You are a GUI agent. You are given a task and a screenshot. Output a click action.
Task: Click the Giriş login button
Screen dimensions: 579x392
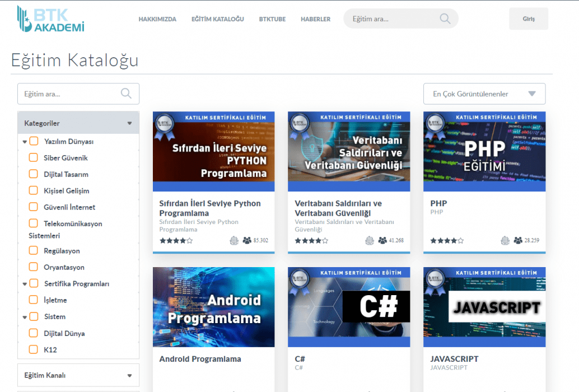pos(529,19)
